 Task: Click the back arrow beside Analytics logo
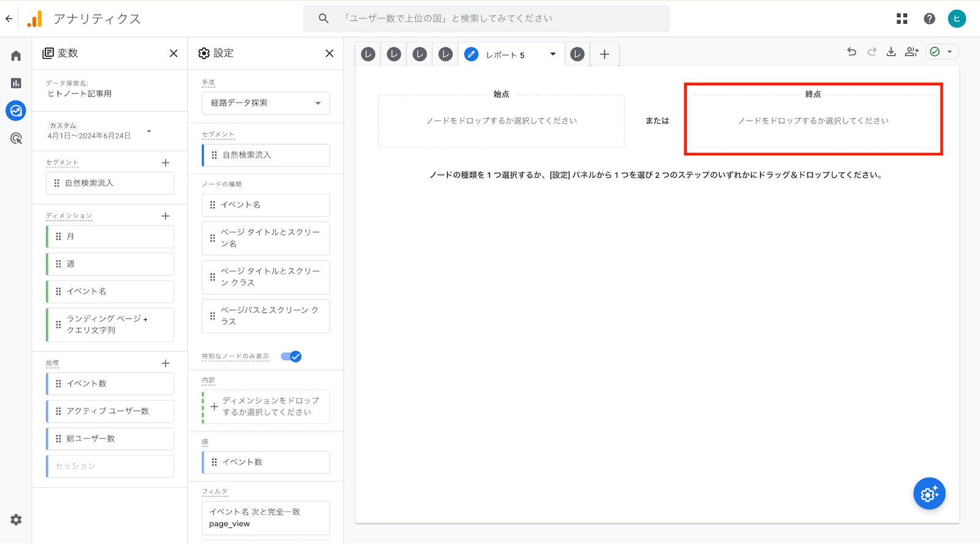coord(9,18)
